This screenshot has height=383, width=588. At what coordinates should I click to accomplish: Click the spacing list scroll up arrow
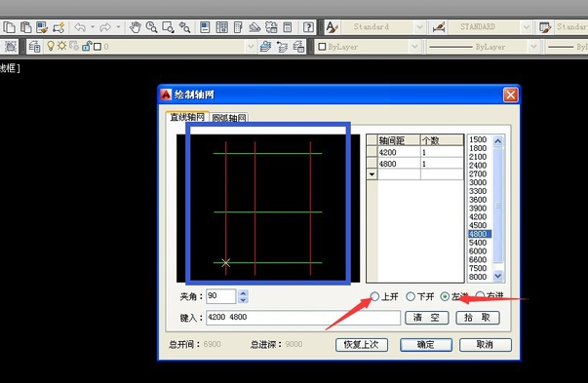(x=497, y=141)
